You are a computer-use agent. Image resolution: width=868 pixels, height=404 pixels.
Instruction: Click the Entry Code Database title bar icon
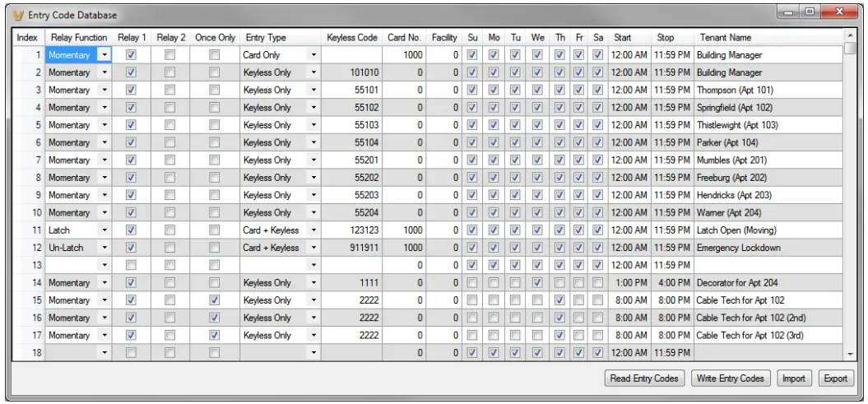pyautogui.click(x=18, y=15)
